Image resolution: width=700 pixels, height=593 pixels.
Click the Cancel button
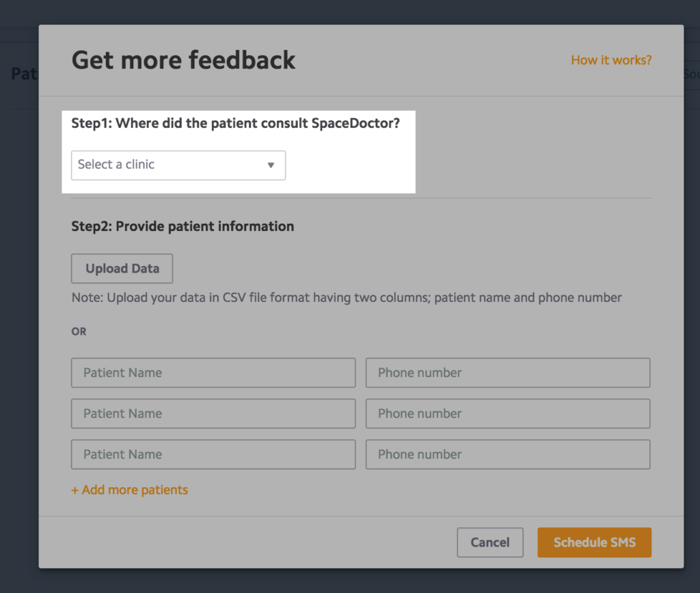[489, 542]
